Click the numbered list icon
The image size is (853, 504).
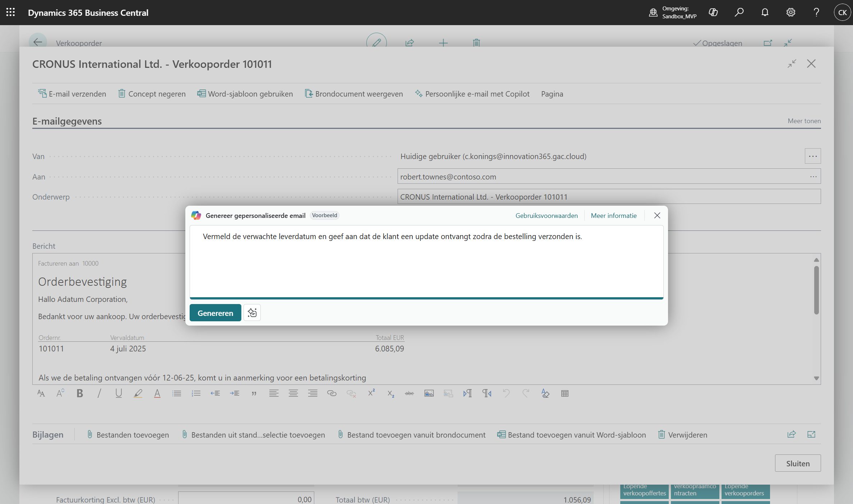[x=196, y=393]
